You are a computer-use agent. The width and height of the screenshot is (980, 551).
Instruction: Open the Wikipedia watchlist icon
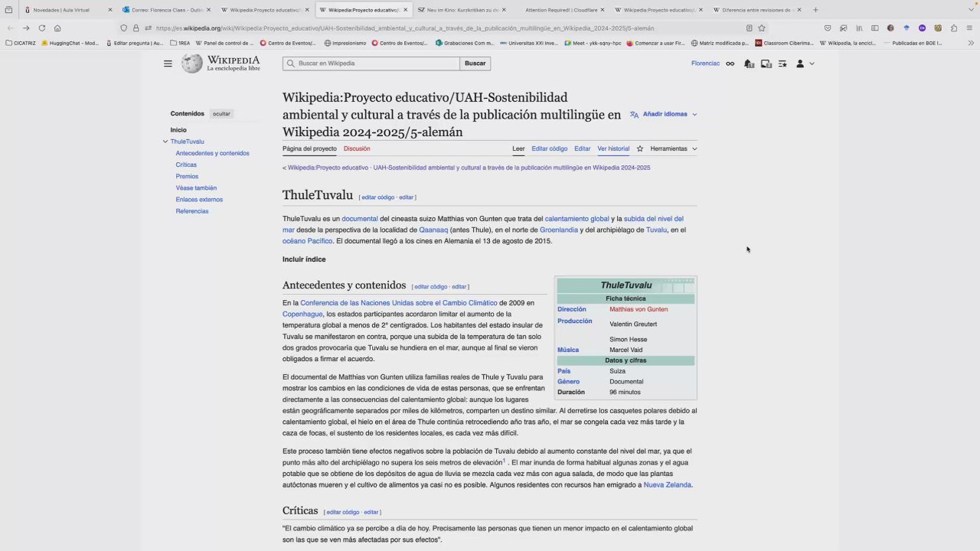click(x=782, y=64)
